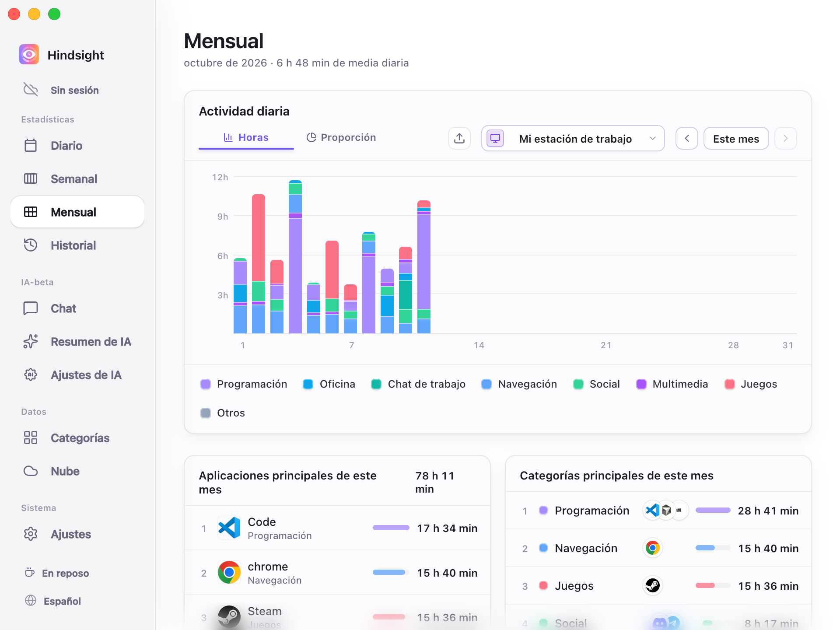Viewport: 840px width, 630px height.
Task: Open the Semanal weekly stats
Action: [x=77, y=179]
